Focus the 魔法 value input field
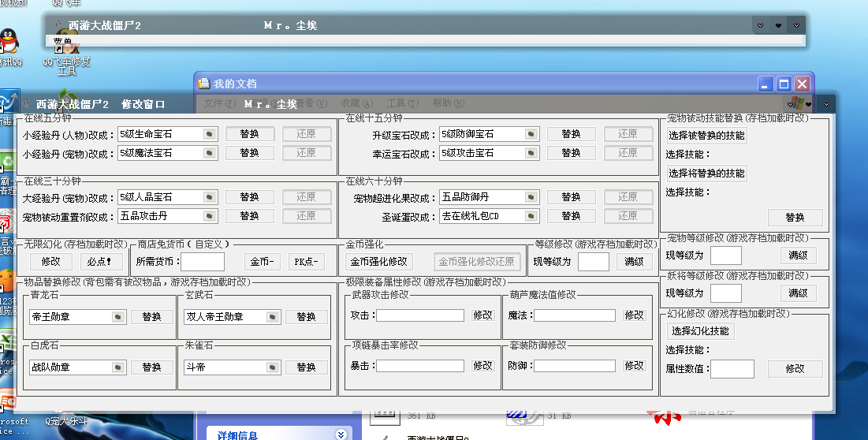The image size is (868, 440). [575, 315]
